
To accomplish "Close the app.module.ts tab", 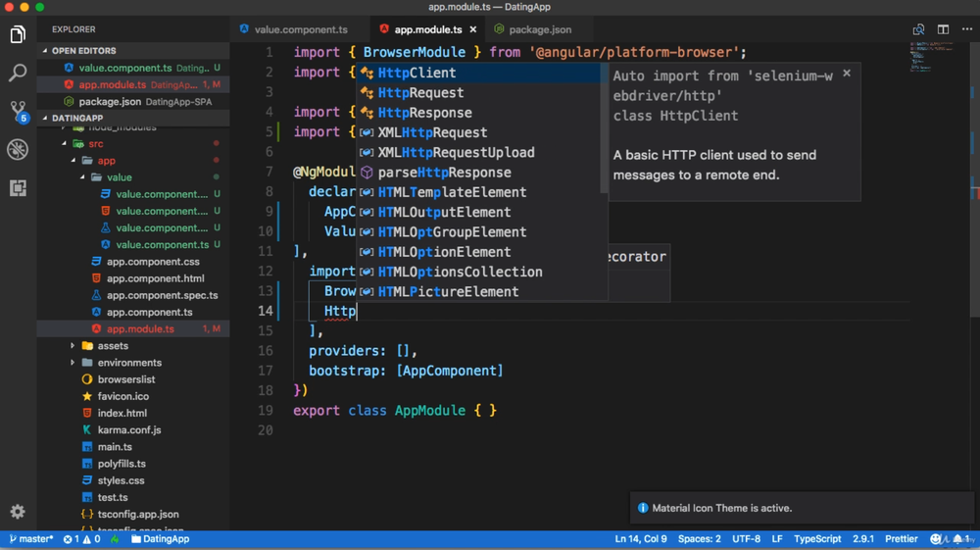I will (x=473, y=29).
